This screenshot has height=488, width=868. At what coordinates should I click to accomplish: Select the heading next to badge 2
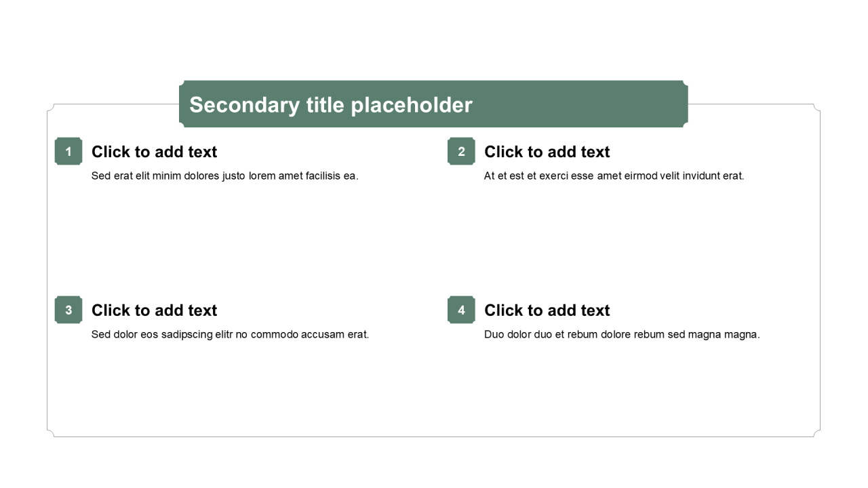pyautogui.click(x=547, y=152)
